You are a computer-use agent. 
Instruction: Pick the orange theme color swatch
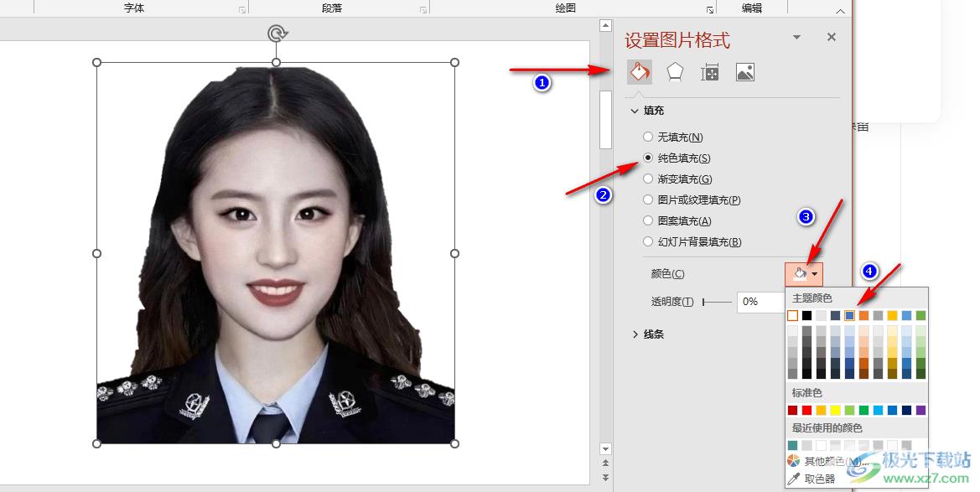(863, 316)
